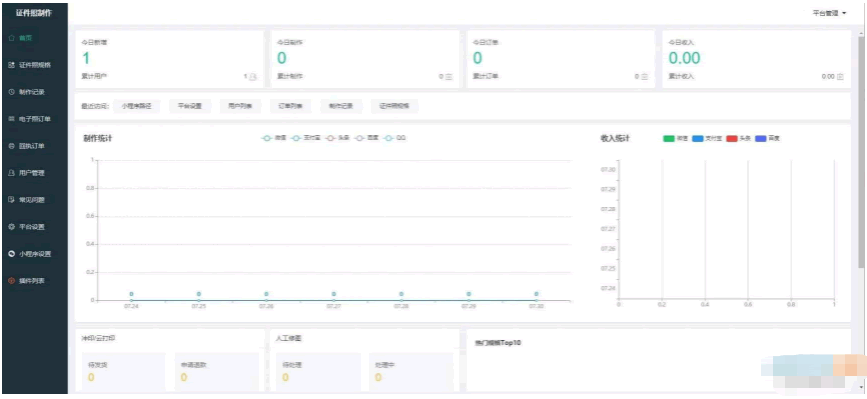Open 用户管理 user icon in sidebar
867x399 pixels.
coord(12,173)
